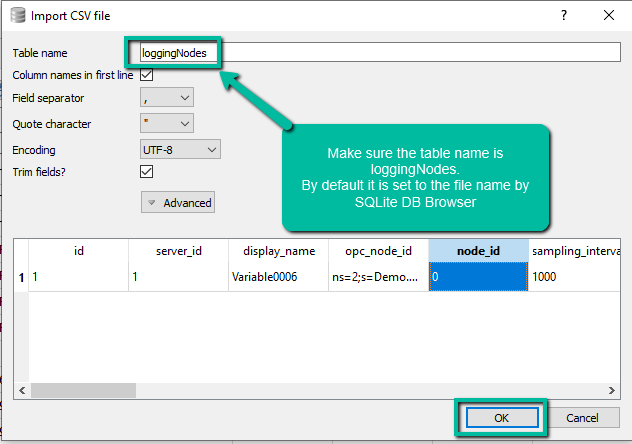Toggle Column names in first line checkbox
Viewport: 632px width, 444px height.
point(147,75)
